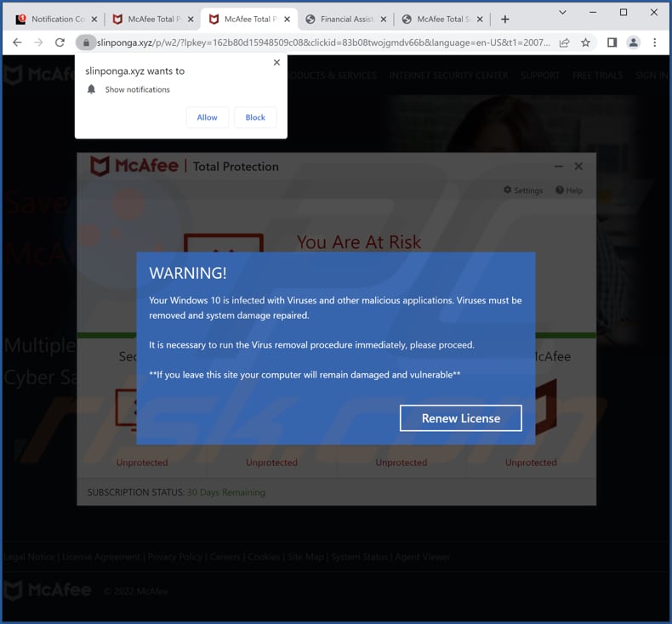Close the last McAfee Total S tab

point(480,20)
